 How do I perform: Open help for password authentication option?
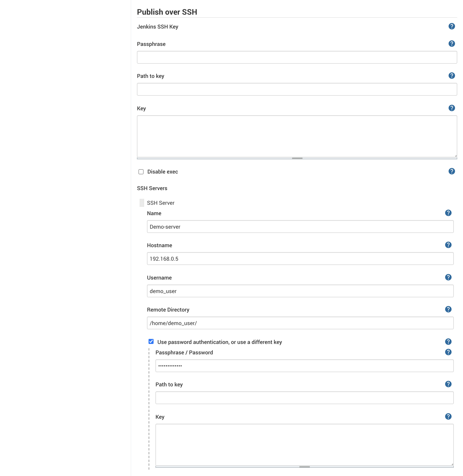(448, 342)
